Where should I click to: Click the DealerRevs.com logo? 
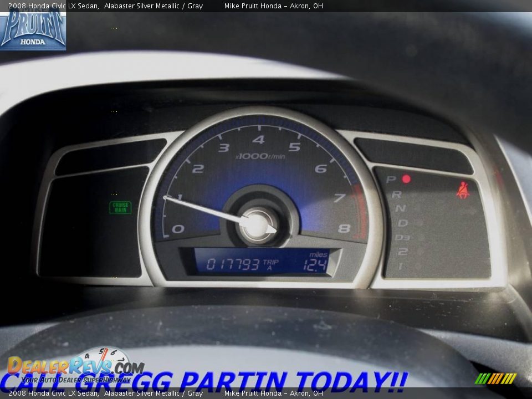click(75, 367)
